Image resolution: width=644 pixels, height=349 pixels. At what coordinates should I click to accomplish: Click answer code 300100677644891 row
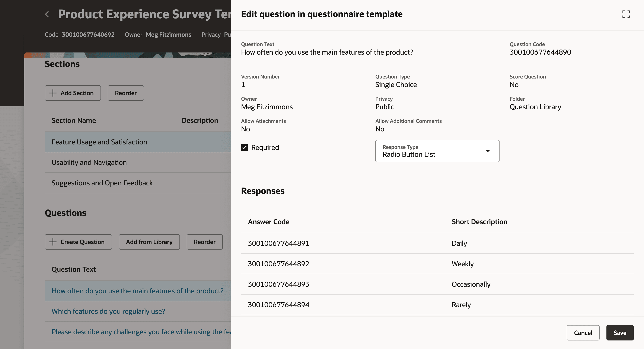(278, 243)
